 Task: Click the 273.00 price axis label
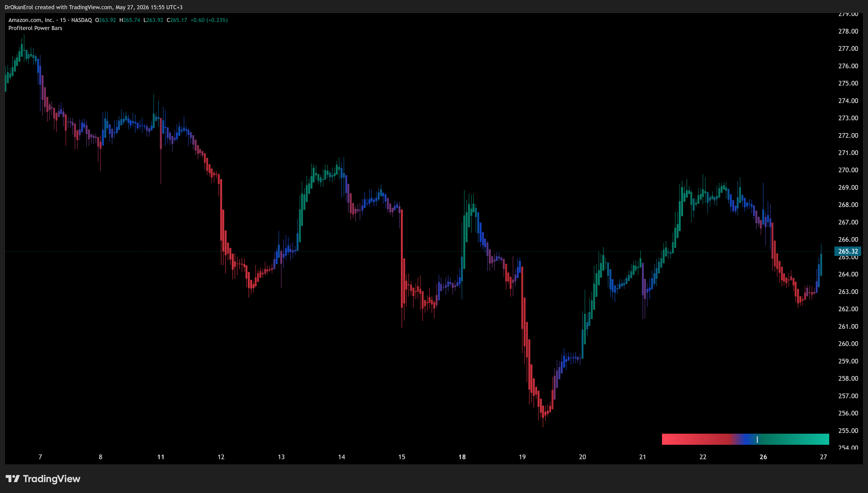848,118
